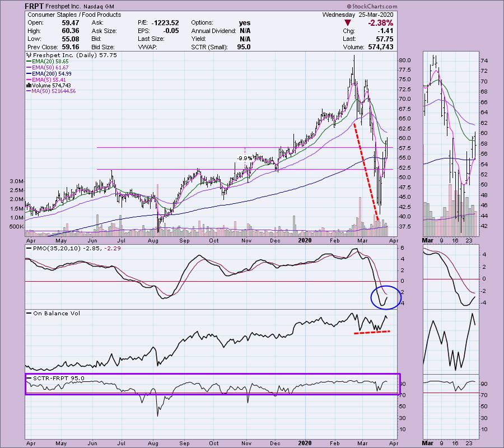
Task: Click the -2.38% percent change value
Action: [381, 23]
